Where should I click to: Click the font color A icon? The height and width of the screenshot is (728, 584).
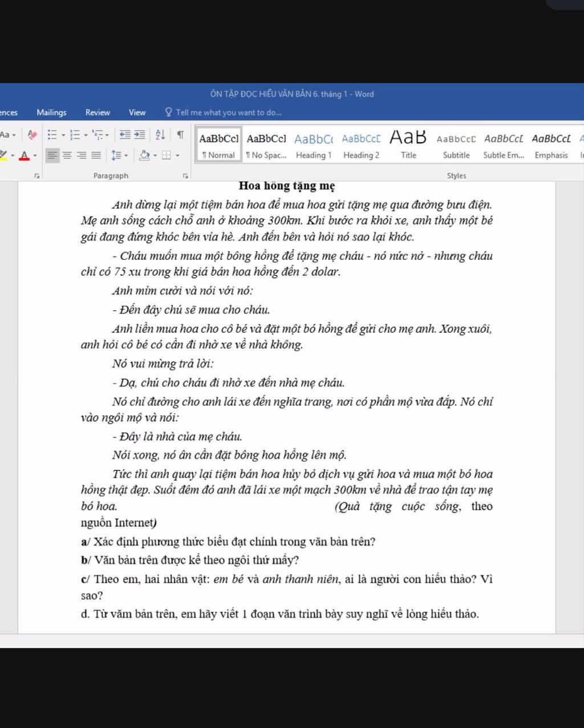pos(24,155)
